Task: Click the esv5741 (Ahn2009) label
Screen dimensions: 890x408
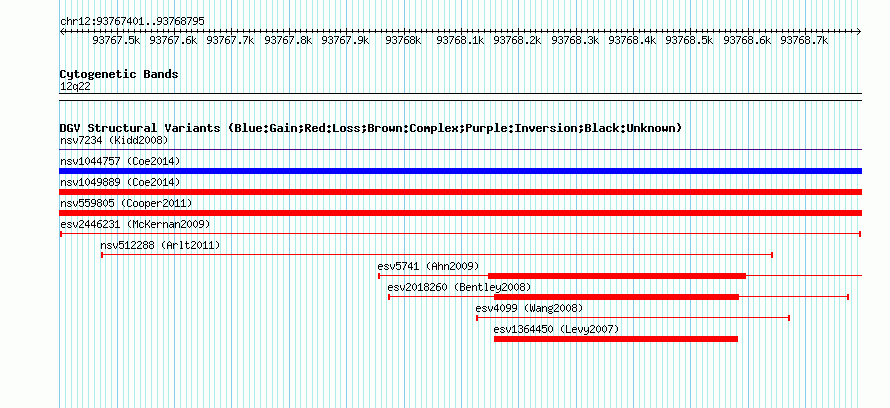Action: pos(428,266)
